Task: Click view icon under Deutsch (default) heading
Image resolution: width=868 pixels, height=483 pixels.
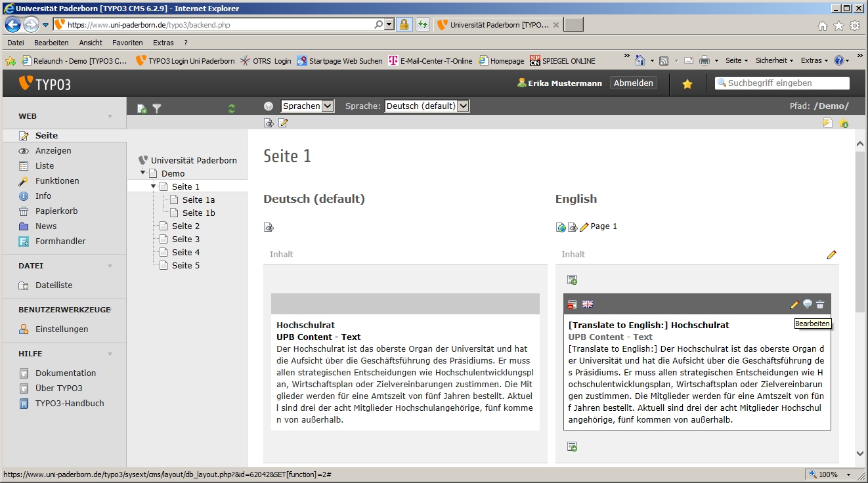Action: (269, 227)
